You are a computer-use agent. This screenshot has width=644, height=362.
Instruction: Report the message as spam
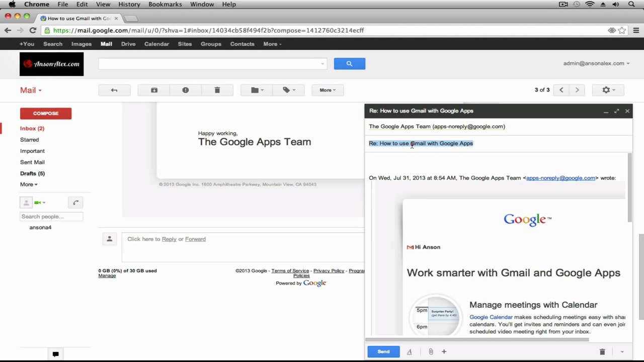click(186, 90)
